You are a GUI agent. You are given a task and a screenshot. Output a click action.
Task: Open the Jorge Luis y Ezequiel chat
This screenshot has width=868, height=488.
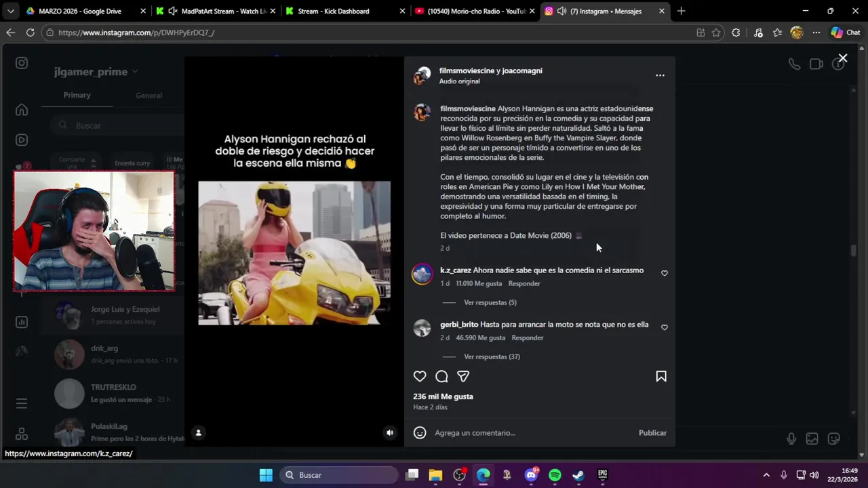click(113, 316)
